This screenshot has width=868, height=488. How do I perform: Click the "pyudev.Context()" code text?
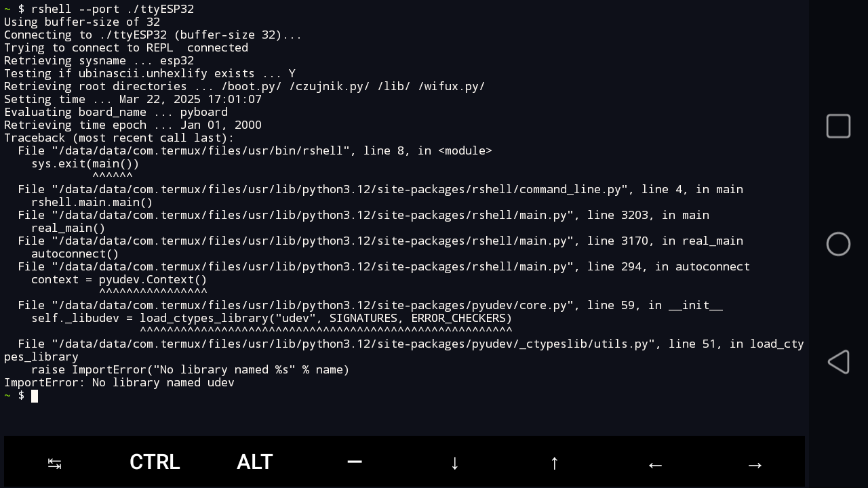(x=153, y=279)
